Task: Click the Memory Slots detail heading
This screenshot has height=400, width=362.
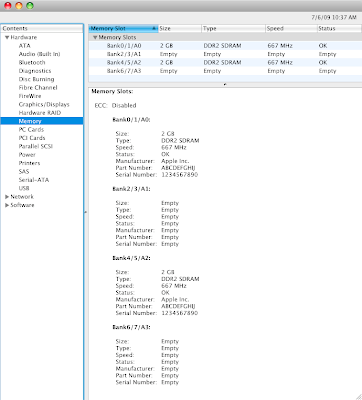Action: coord(112,91)
